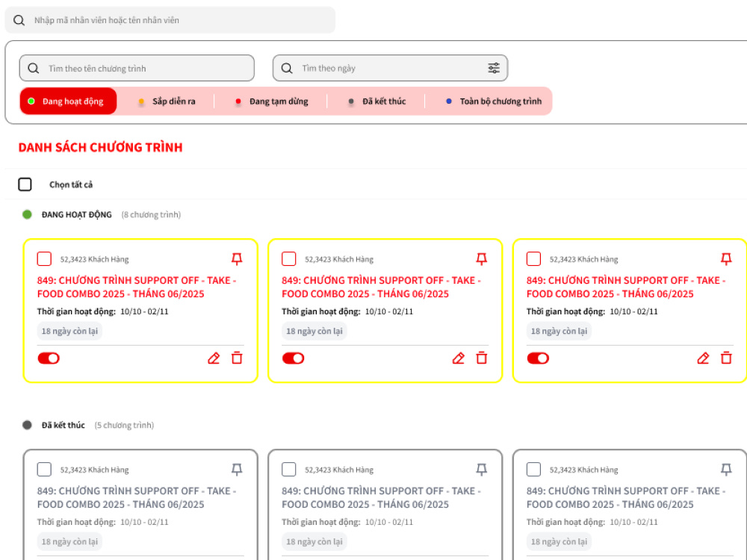Pin the second ended (Đã kết thúc) card
The height and width of the screenshot is (560, 747).
(482, 470)
